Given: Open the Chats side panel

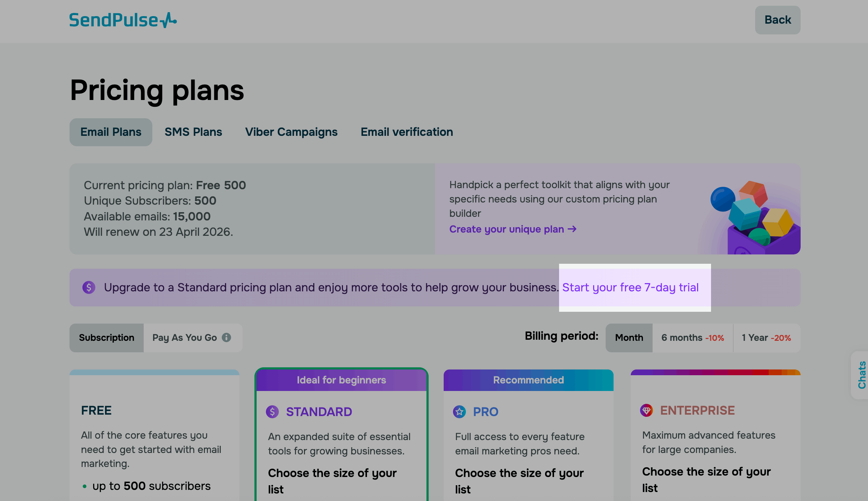Looking at the screenshot, I should (x=862, y=375).
